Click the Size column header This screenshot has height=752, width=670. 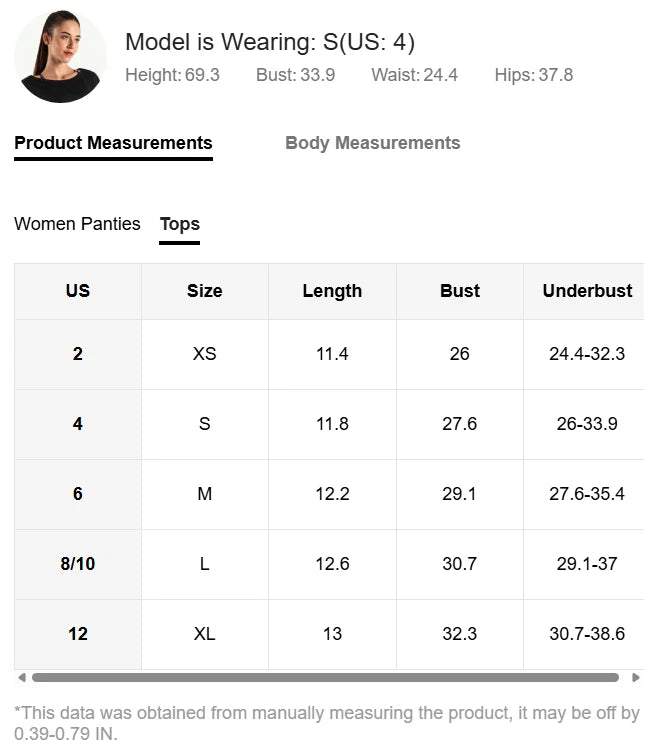pos(205,291)
